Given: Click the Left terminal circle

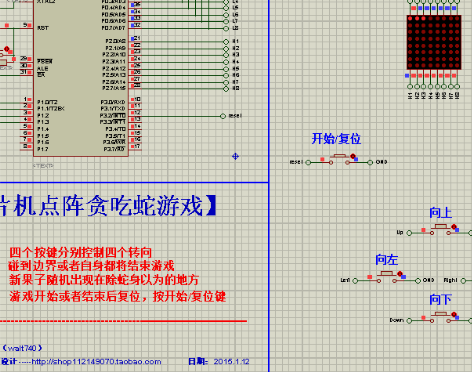Looking at the screenshot, I should pos(355,281).
